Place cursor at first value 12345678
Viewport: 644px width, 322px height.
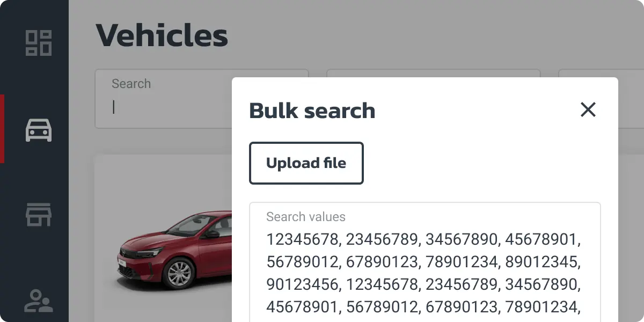point(302,239)
